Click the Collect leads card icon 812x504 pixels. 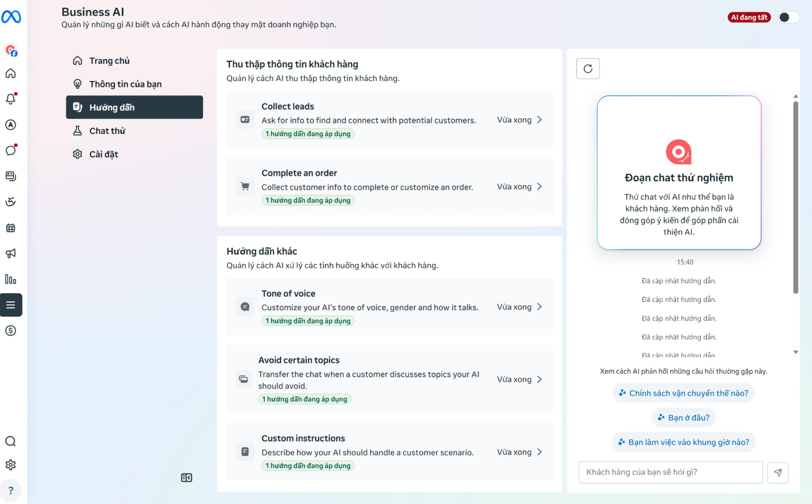coord(245,119)
